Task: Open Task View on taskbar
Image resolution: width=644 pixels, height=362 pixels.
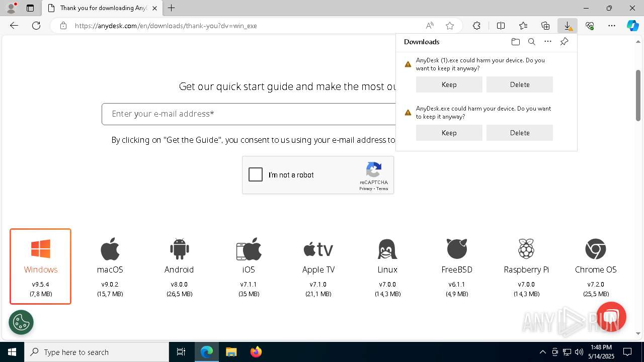Action: tap(181, 352)
